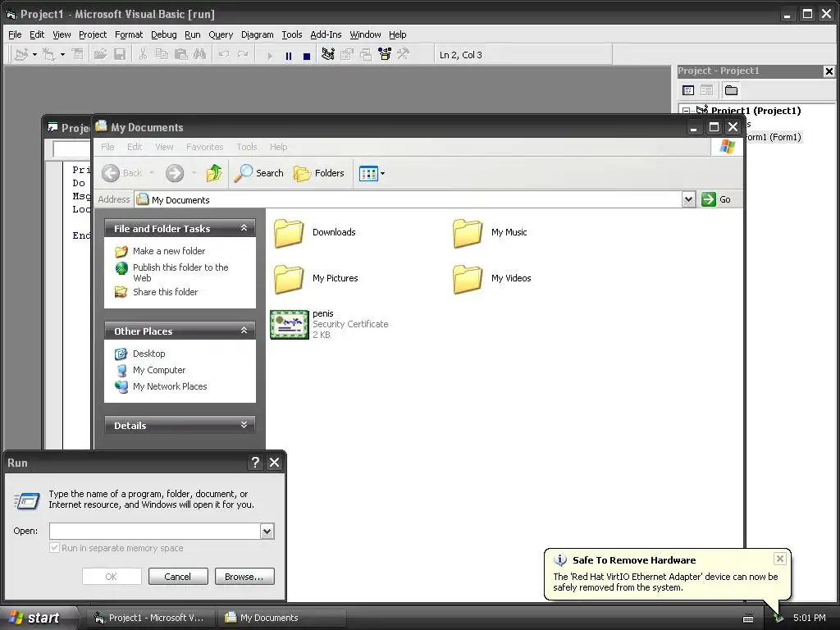Open Object Browser icon in VB toolbar

pos(385,54)
